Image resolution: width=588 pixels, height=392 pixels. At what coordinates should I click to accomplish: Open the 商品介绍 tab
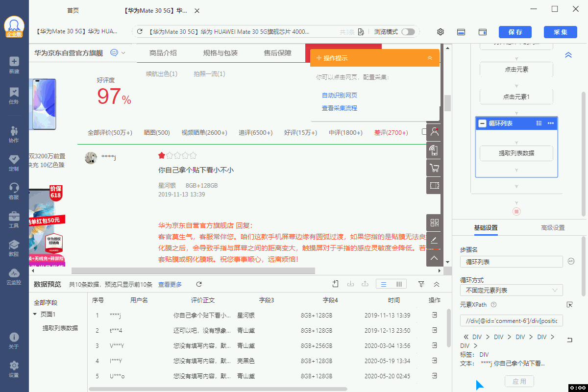[x=163, y=53]
